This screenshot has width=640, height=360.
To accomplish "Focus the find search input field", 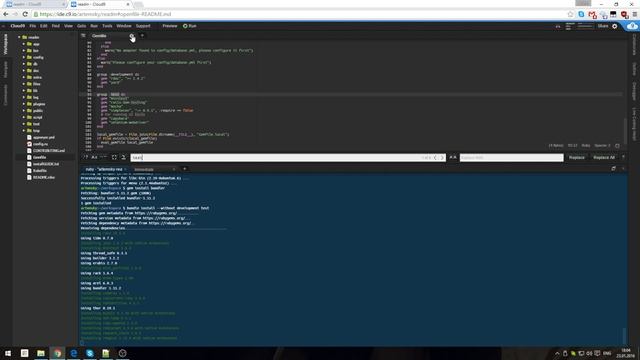I will pos(288,158).
